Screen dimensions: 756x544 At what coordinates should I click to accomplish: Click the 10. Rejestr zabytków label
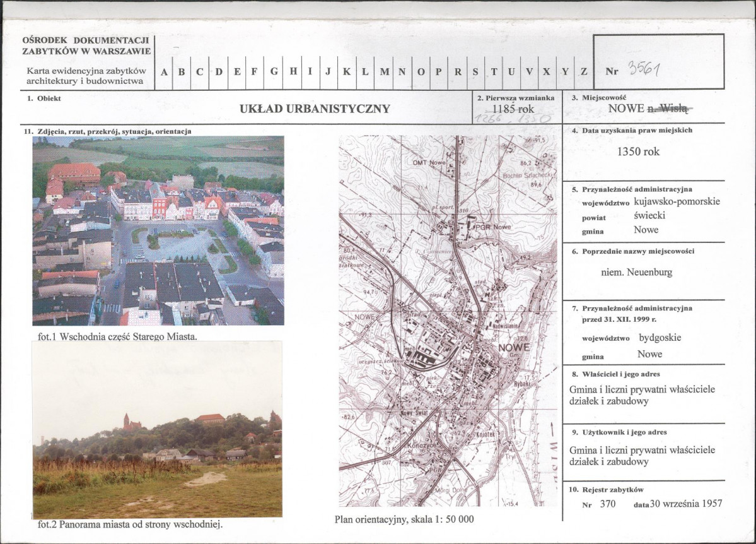click(606, 490)
